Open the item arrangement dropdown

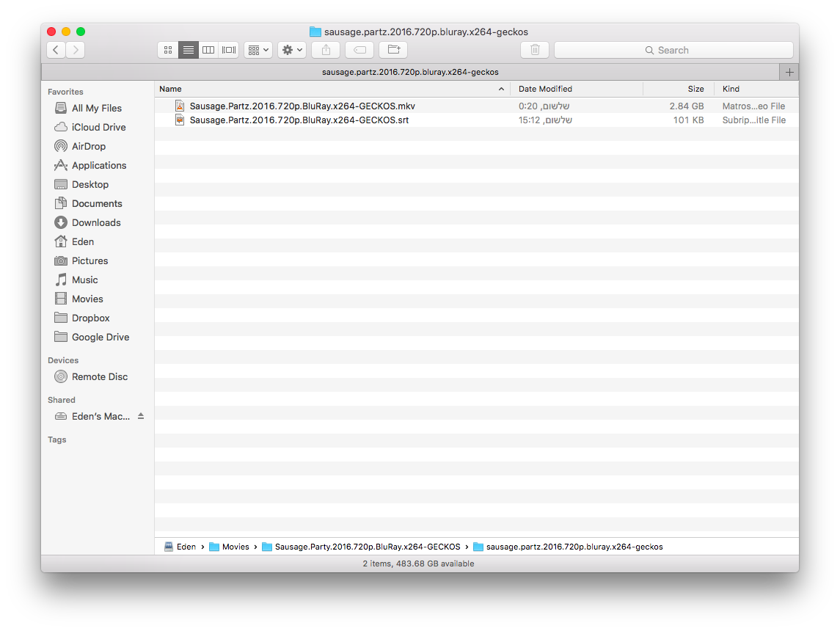click(x=258, y=50)
